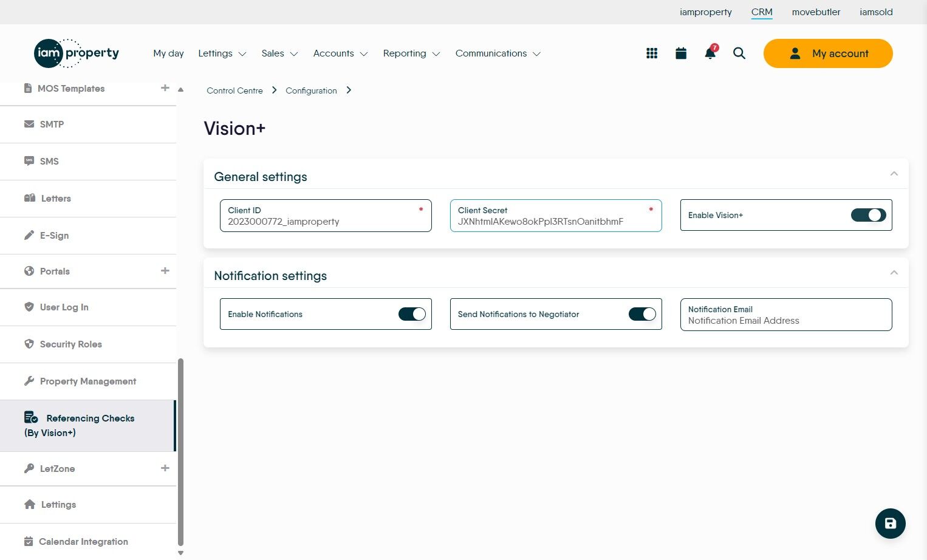Click the MOS Templates document icon
This screenshot has height=560, width=927.
(x=28, y=88)
